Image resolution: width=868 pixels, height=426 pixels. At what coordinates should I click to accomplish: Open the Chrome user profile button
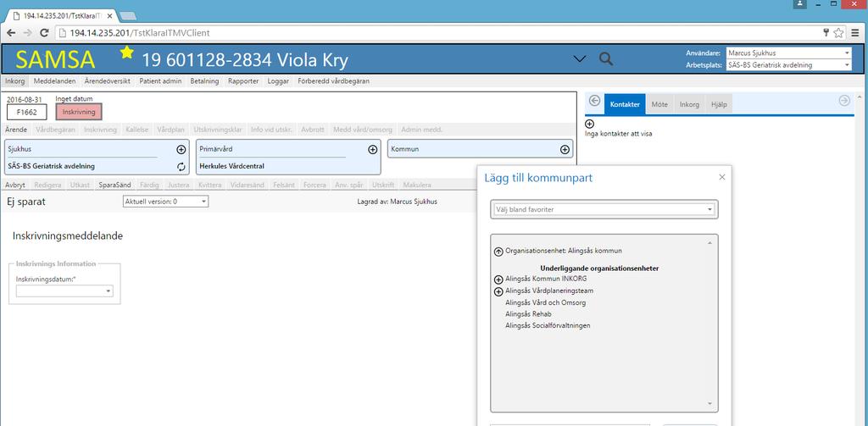click(800, 4)
